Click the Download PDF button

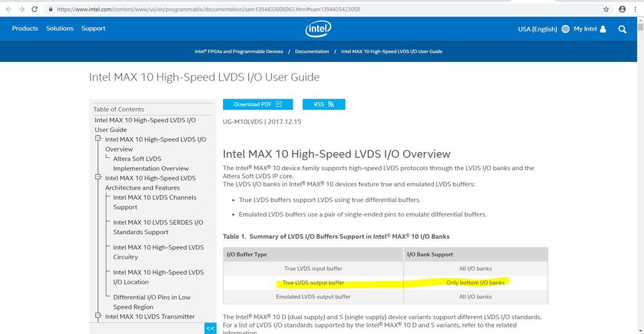click(258, 104)
